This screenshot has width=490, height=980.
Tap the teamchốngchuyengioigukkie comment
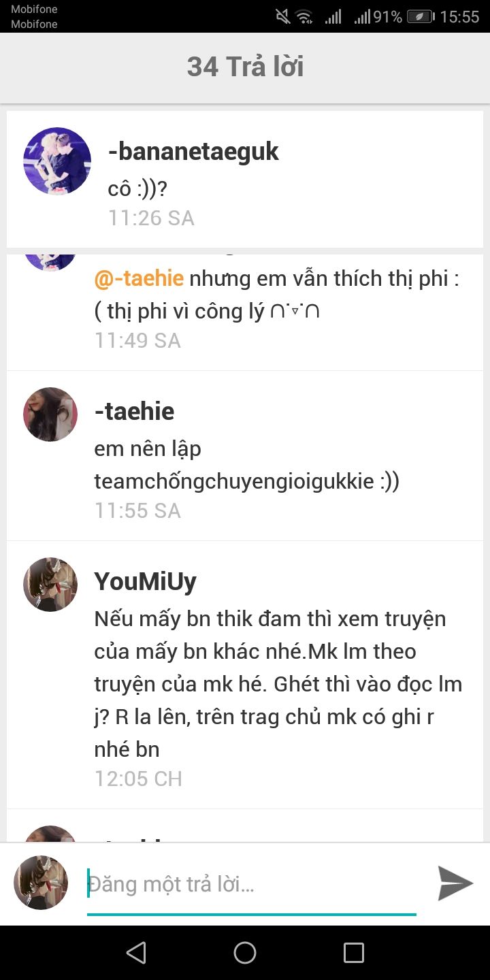click(246, 465)
